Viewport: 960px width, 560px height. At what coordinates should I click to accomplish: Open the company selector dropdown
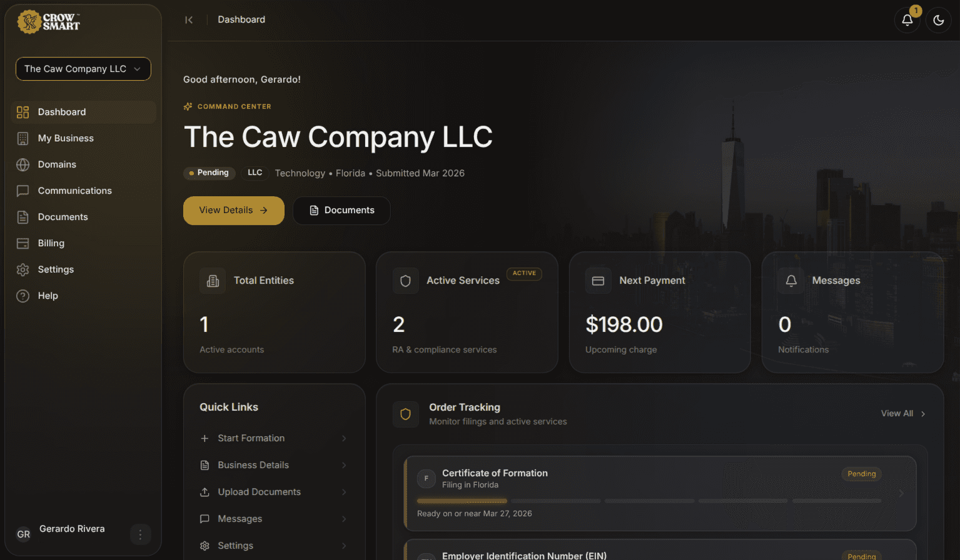(83, 69)
